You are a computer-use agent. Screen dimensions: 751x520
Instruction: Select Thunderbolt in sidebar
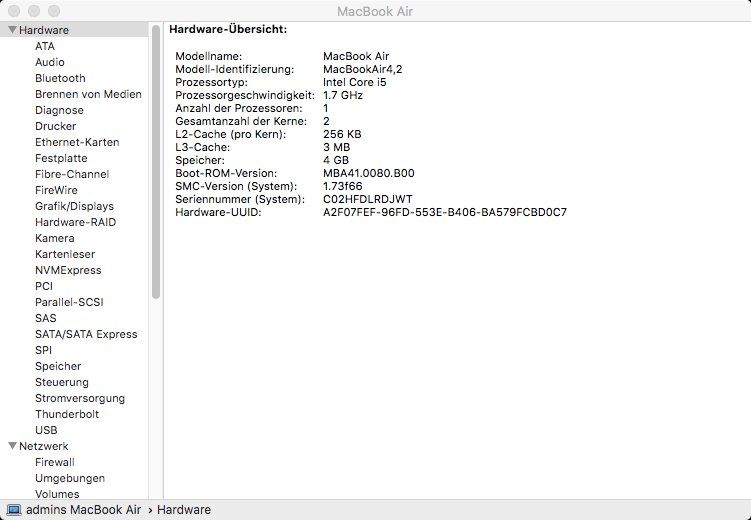coord(67,414)
